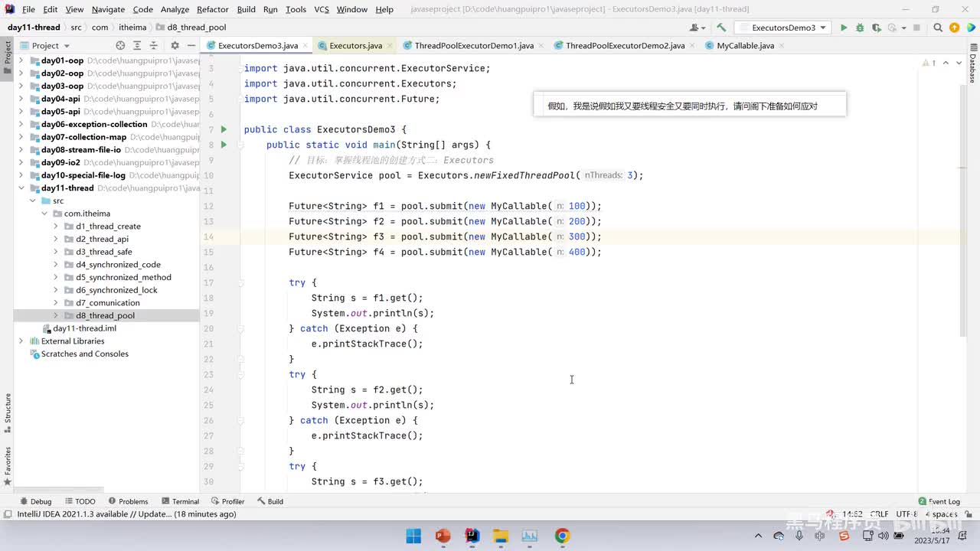Open the Structure side tool window
Viewport: 980px width, 551px height.
tap(8, 413)
